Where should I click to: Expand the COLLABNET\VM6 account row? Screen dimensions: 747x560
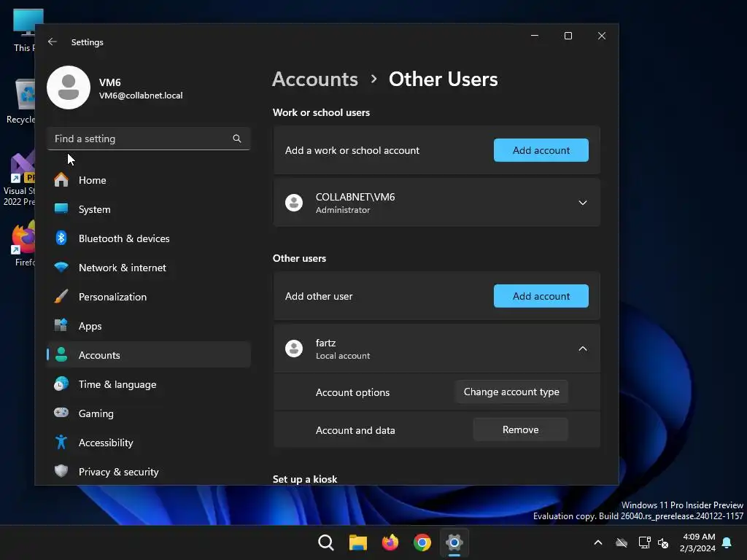[582, 203]
